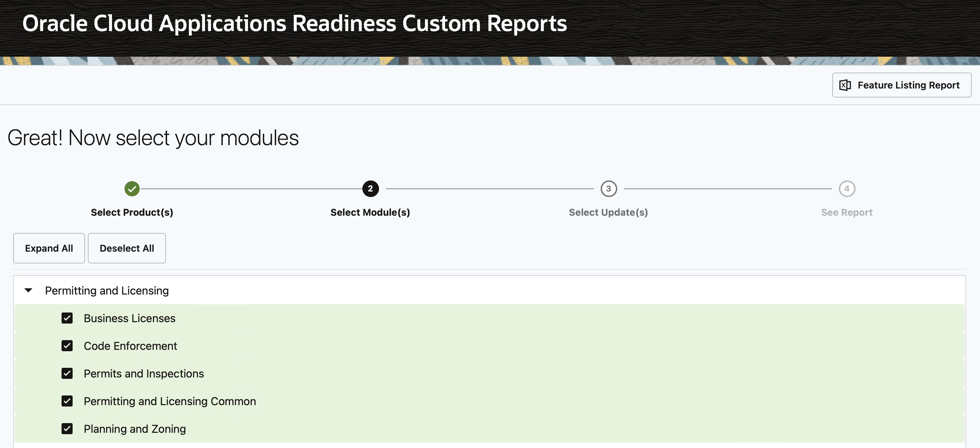Toggle Permitting and Licensing Common checkbox
The height and width of the screenshot is (448, 980).
pos(67,401)
